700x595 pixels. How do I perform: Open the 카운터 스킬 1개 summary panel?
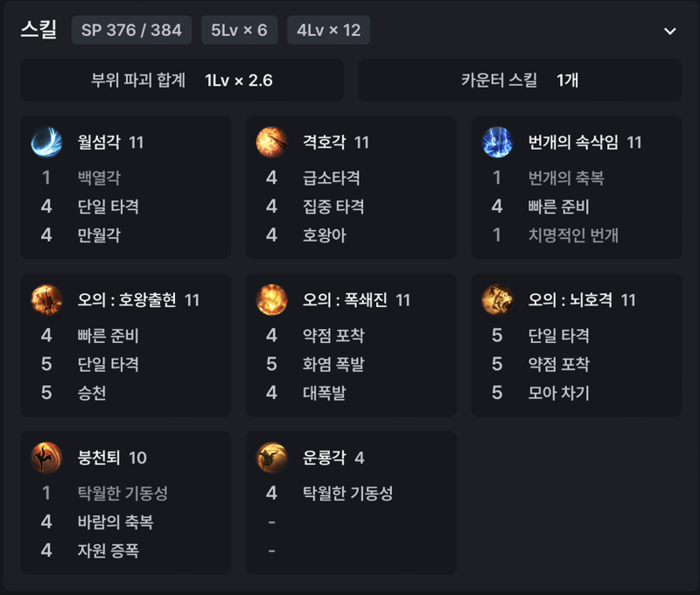point(520,80)
